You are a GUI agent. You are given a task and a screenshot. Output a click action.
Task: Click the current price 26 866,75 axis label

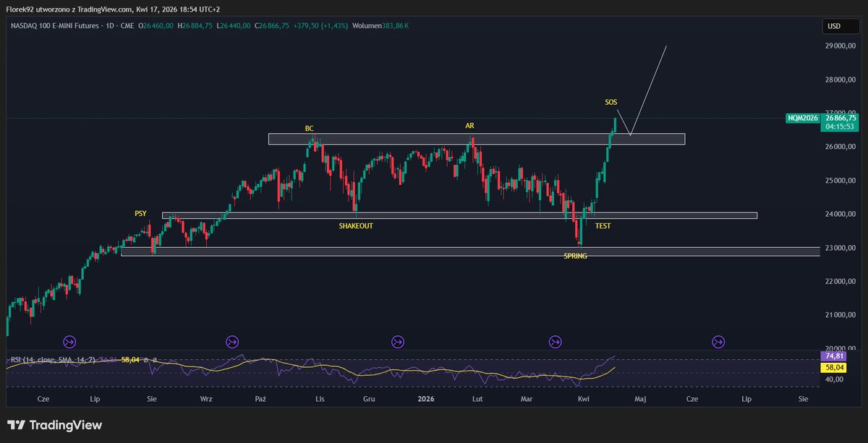click(840, 118)
